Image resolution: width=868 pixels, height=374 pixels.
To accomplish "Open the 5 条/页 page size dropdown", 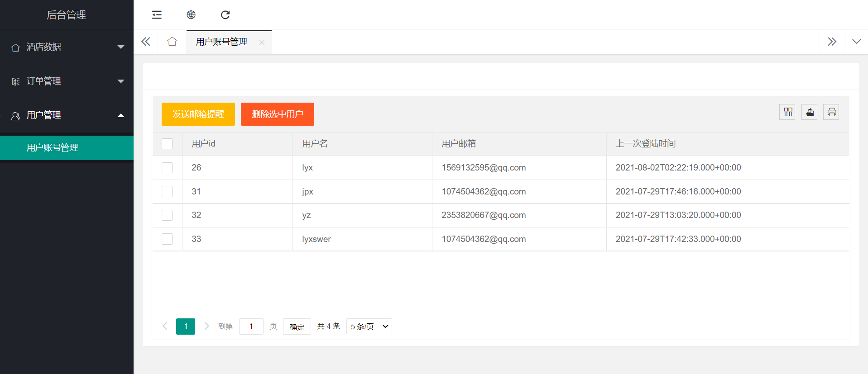I will click(x=369, y=327).
